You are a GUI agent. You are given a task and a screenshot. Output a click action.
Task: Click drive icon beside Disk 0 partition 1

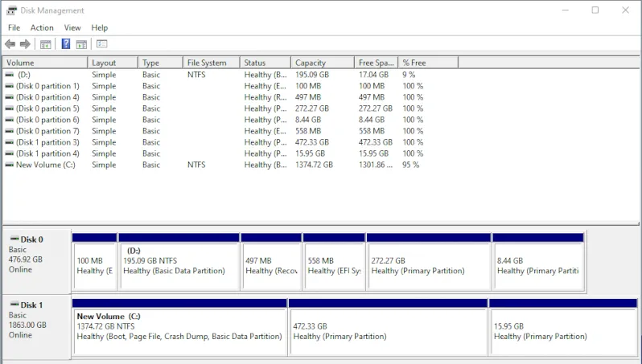click(9, 86)
